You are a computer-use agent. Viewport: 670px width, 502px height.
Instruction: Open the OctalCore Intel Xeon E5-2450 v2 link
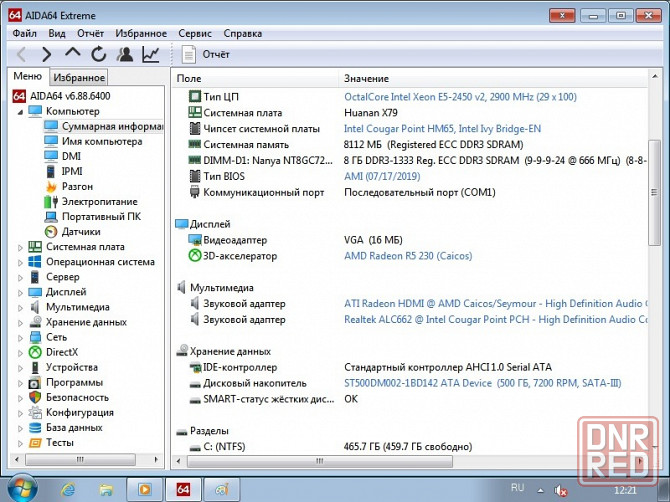(460, 97)
